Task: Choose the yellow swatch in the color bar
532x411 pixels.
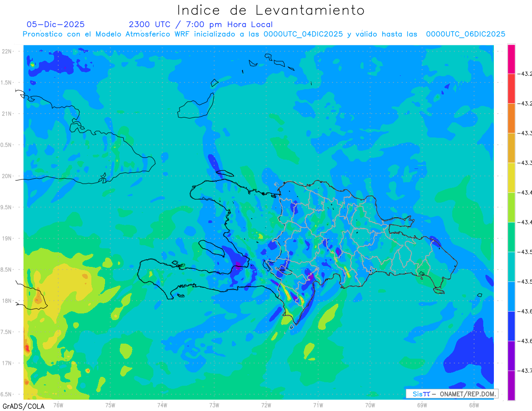Action: (511, 178)
